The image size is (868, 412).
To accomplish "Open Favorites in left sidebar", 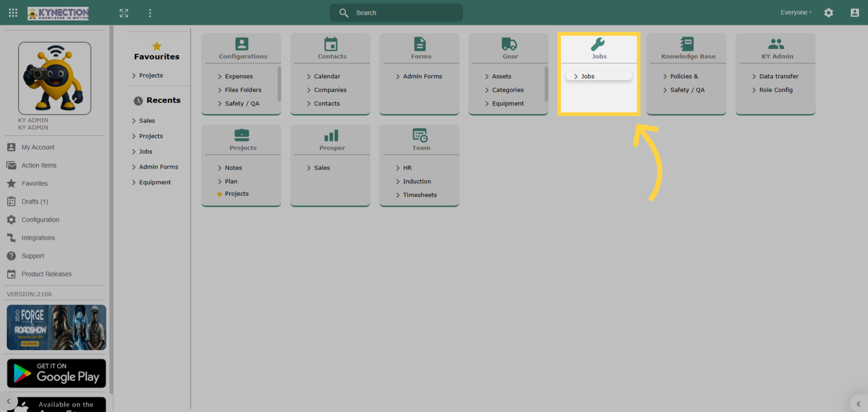I will (34, 183).
